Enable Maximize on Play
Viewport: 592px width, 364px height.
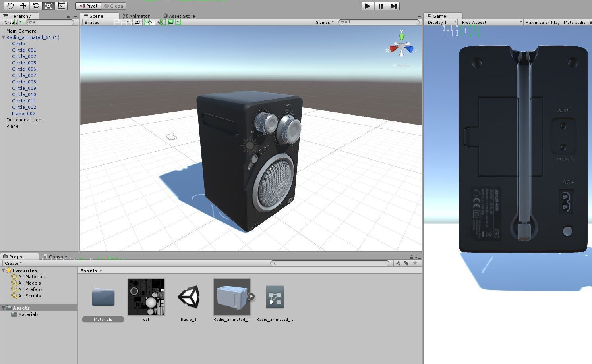coord(542,22)
